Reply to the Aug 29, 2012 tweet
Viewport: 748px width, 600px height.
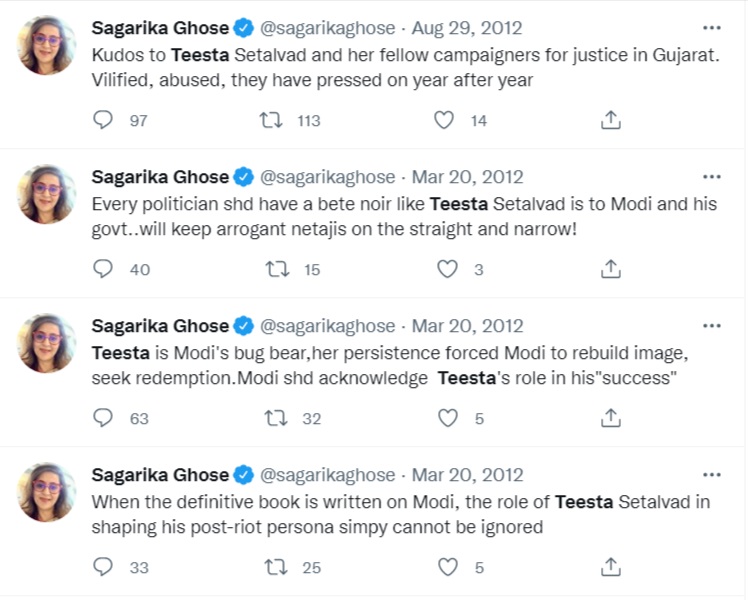104,121
